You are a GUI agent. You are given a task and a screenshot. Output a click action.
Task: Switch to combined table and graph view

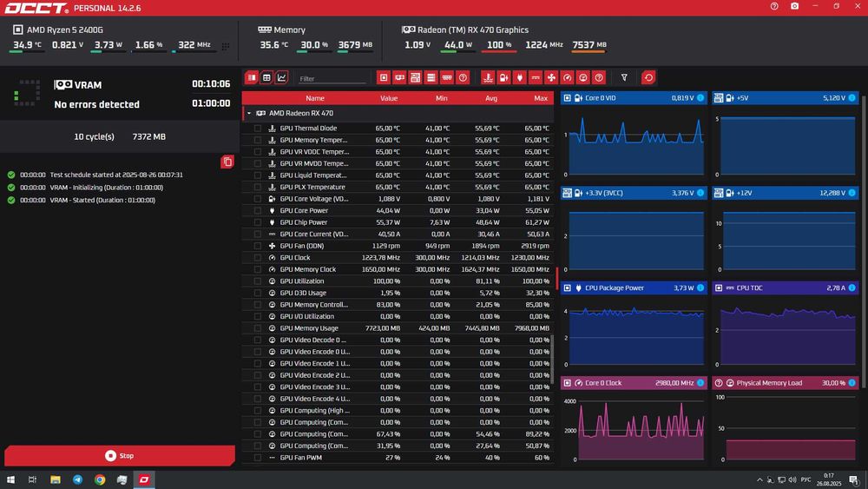(252, 77)
